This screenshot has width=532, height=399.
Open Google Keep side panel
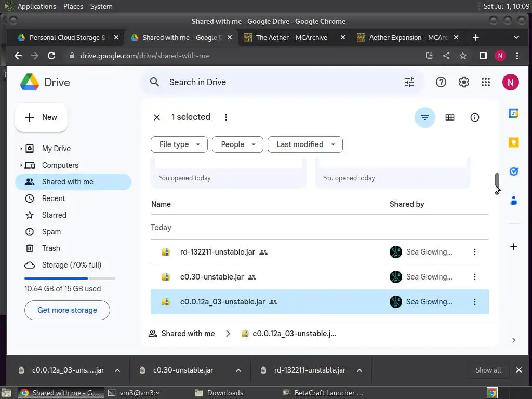point(513,142)
